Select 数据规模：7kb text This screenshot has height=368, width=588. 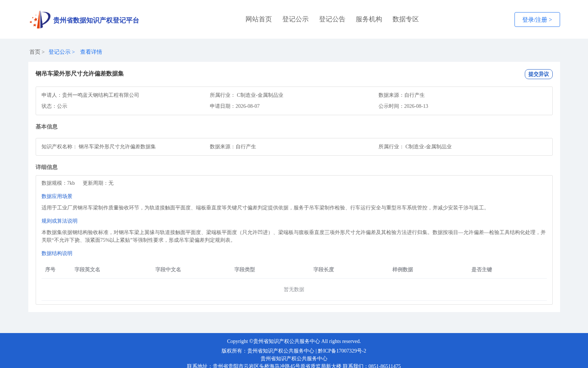(58, 183)
